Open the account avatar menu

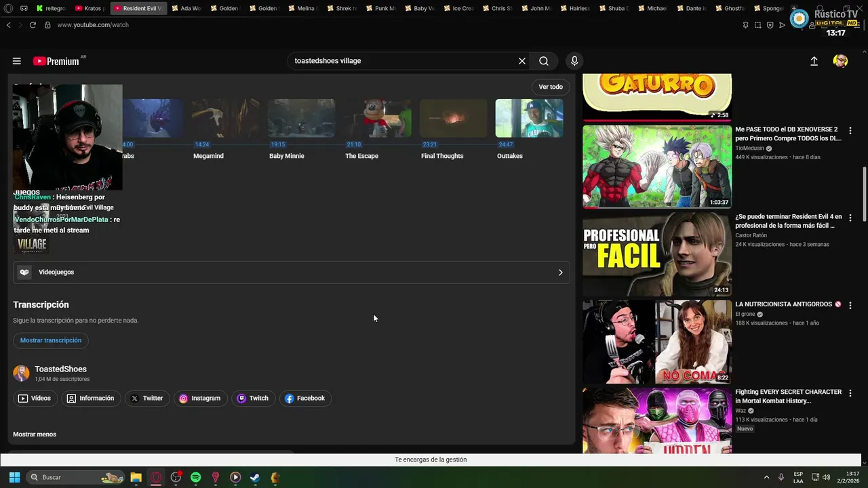pos(840,61)
